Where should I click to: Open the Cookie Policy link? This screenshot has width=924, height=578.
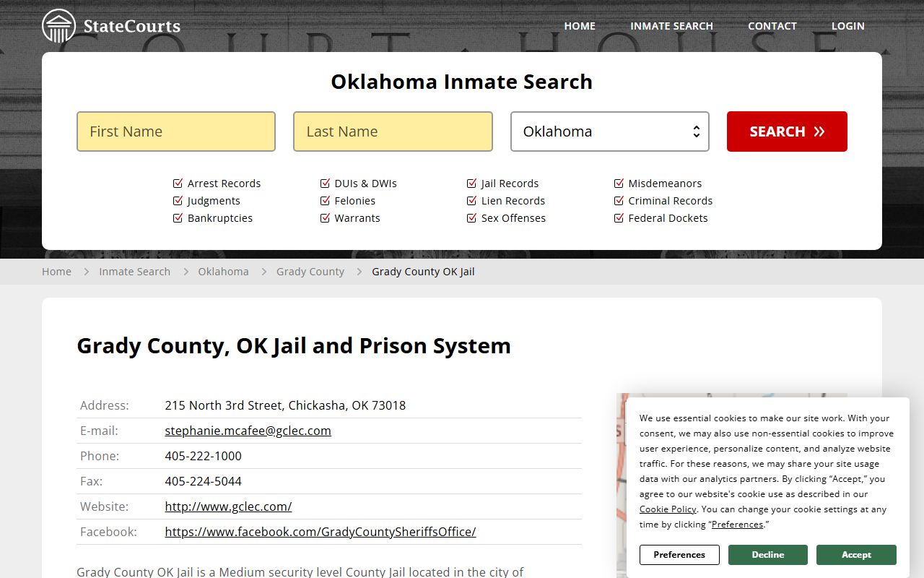pyautogui.click(x=668, y=509)
